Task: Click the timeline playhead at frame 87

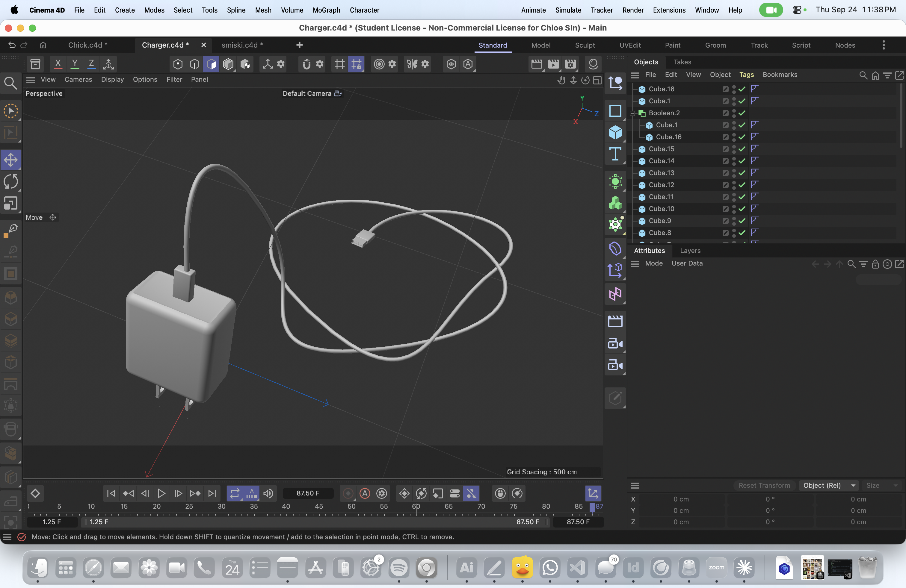Action: [592, 507]
